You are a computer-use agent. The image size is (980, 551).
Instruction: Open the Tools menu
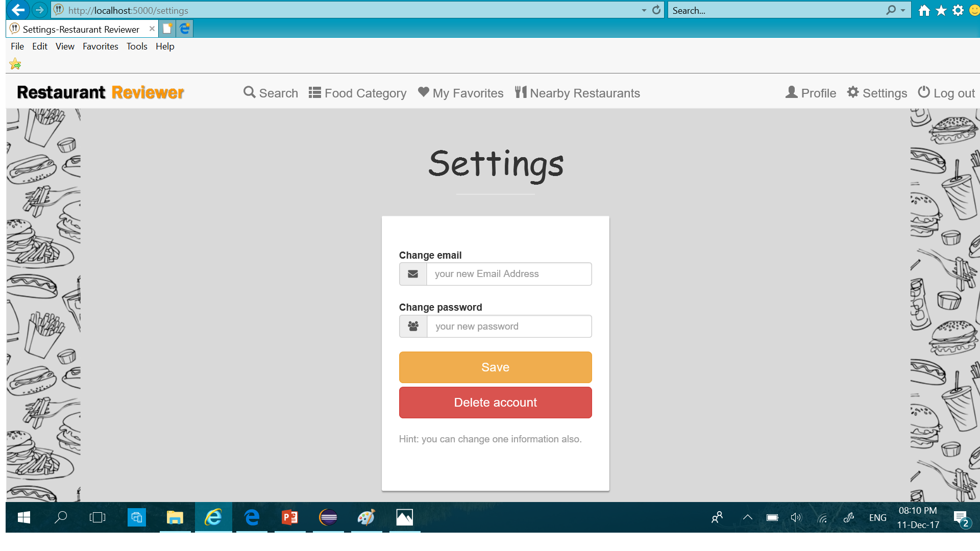137,46
